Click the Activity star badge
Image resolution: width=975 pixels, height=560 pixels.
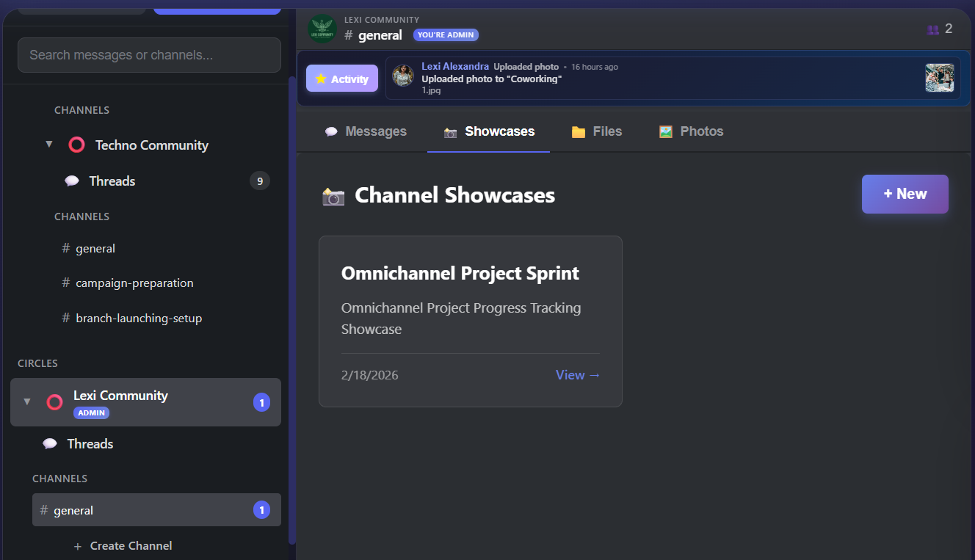(341, 78)
